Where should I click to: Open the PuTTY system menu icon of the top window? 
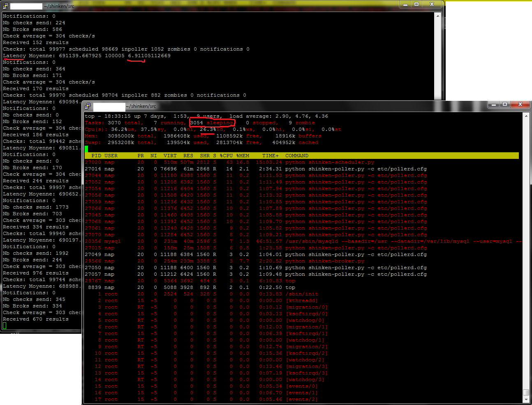88,106
